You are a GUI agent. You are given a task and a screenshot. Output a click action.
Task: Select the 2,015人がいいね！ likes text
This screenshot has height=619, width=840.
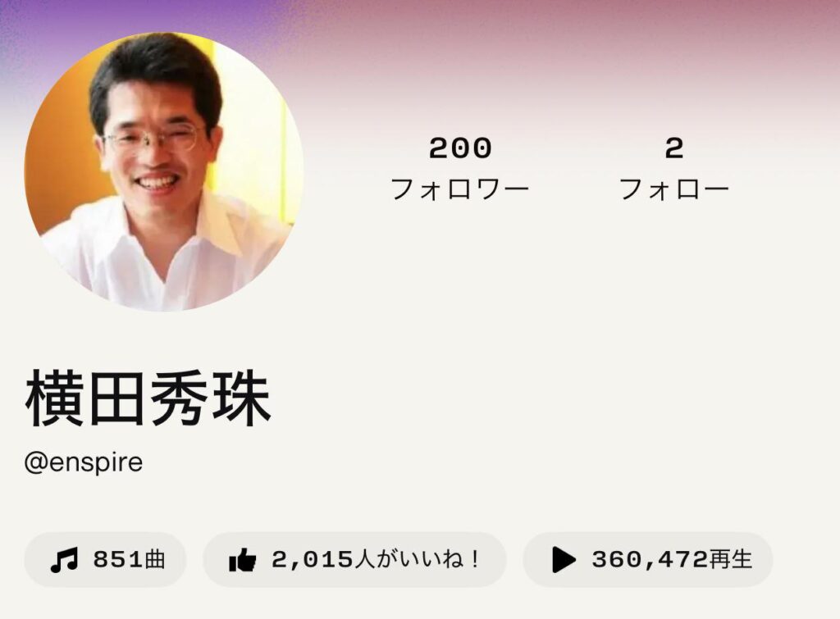point(376,560)
